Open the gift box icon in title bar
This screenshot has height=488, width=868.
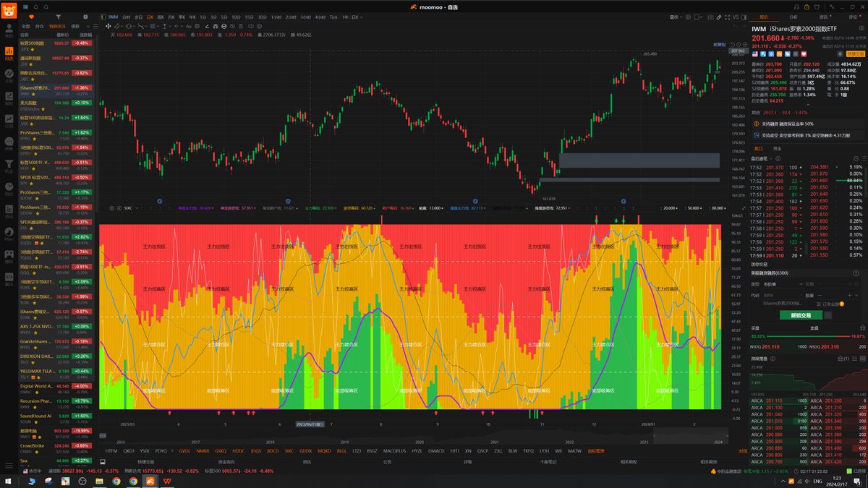(x=807, y=7)
